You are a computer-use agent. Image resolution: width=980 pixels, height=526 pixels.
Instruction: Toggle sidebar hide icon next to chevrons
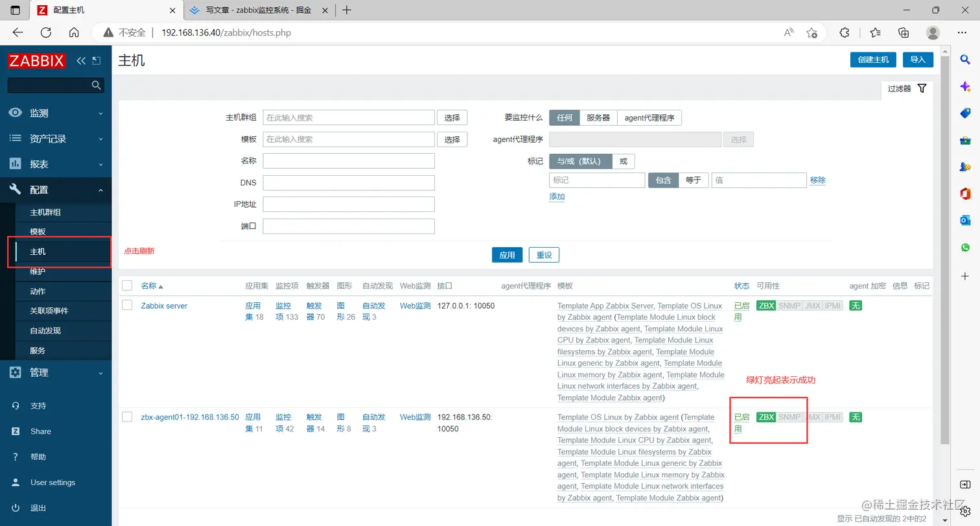coord(97,61)
